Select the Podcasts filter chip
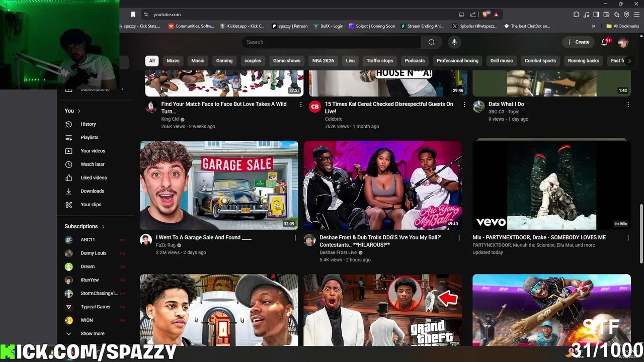 [x=415, y=61]
